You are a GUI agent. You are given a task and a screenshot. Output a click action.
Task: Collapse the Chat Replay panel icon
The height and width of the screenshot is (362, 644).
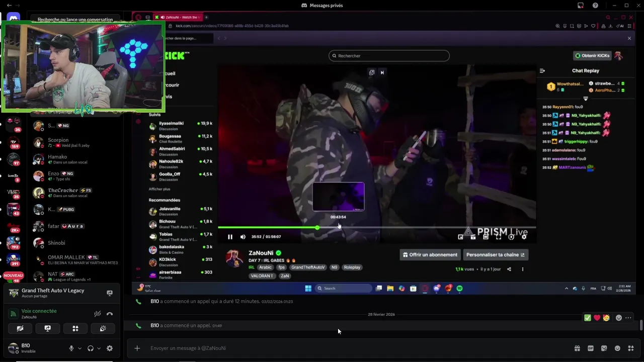(x=542, y=71)
